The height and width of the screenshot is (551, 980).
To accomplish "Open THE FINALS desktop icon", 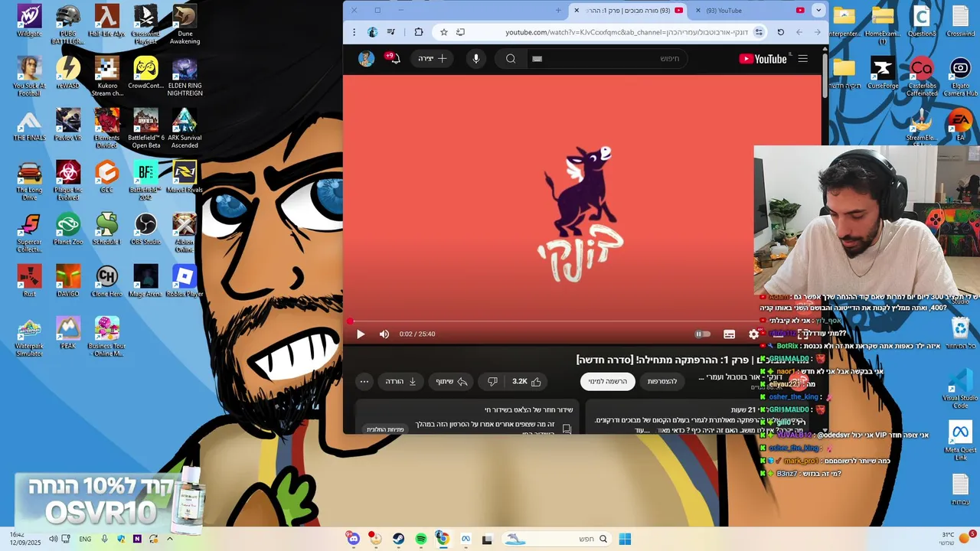I will [x=29, y=125].
